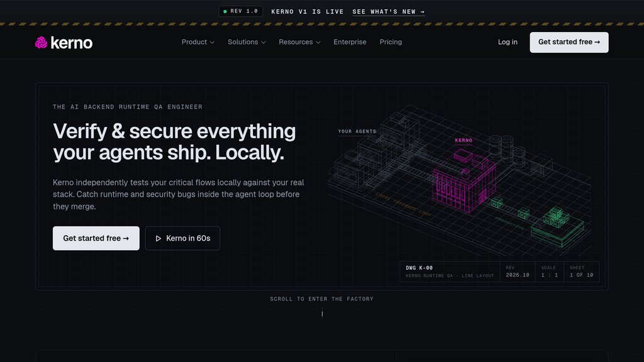Click the pink Kerno logo icon
This screenshot has width=644, height=362.
[x=41, y=42]
